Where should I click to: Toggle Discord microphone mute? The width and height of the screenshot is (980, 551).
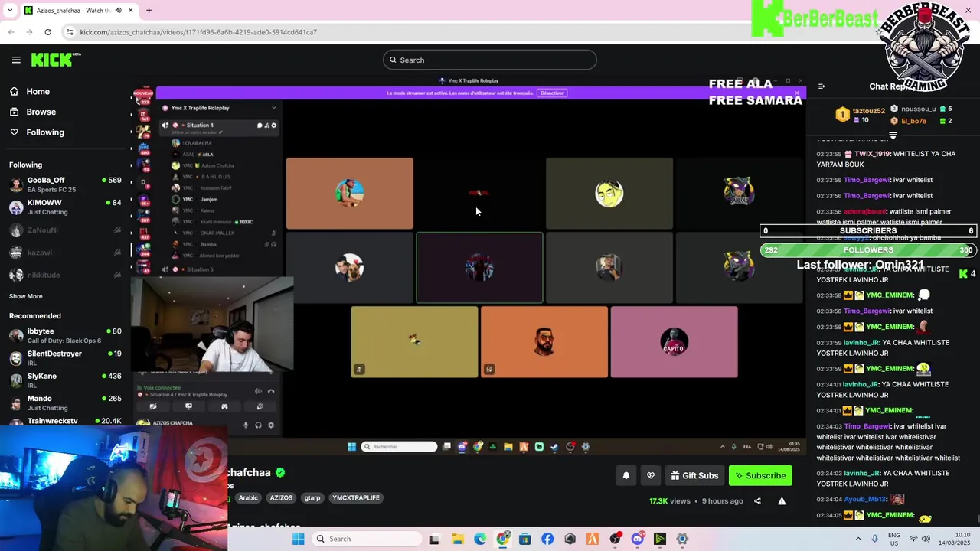pyautogui.click(x=246, y=425)
